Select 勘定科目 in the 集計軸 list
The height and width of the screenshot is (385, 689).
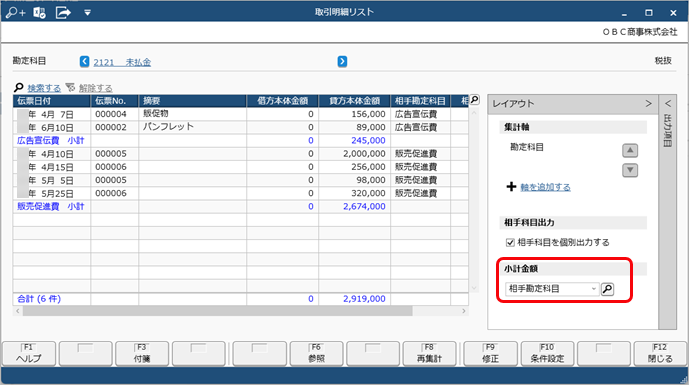tap(527, 147)
